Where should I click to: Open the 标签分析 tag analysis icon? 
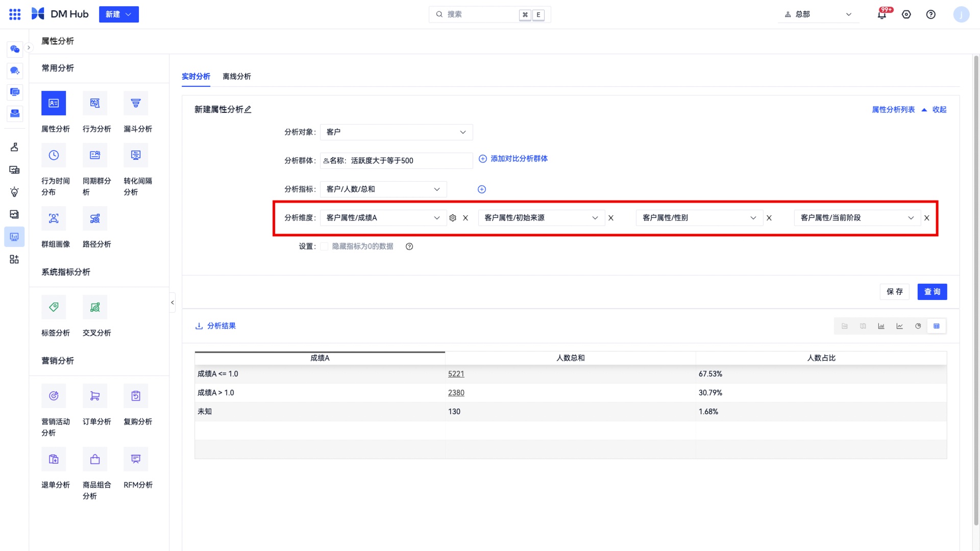click(x=54, y=307)
